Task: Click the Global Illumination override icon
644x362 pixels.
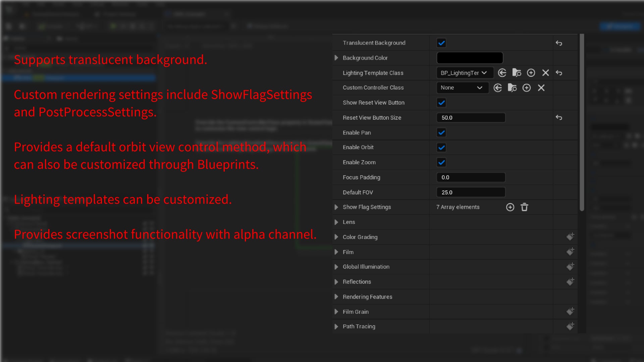Action: 570,266
